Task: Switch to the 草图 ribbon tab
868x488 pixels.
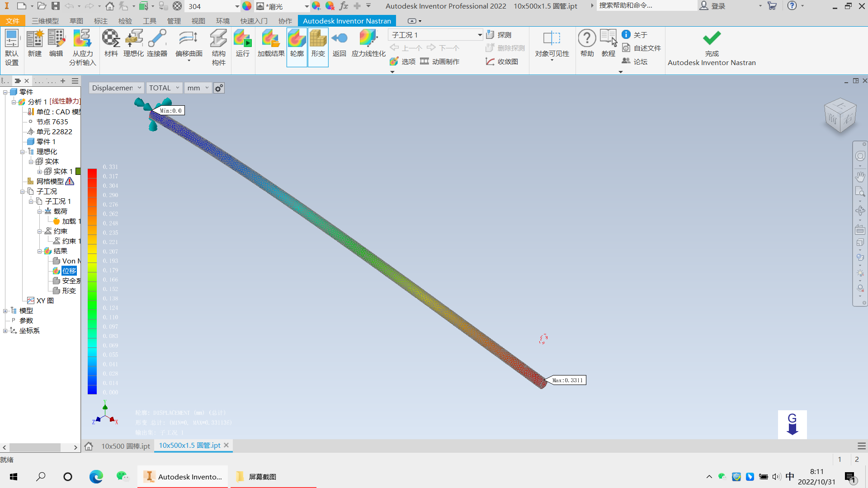Action: pos(76,21)
